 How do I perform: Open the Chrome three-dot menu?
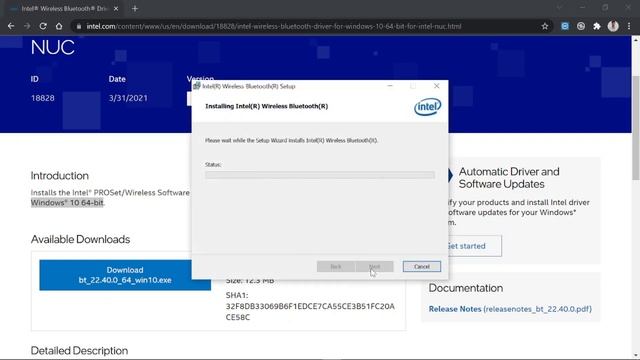tap(629, 26)
